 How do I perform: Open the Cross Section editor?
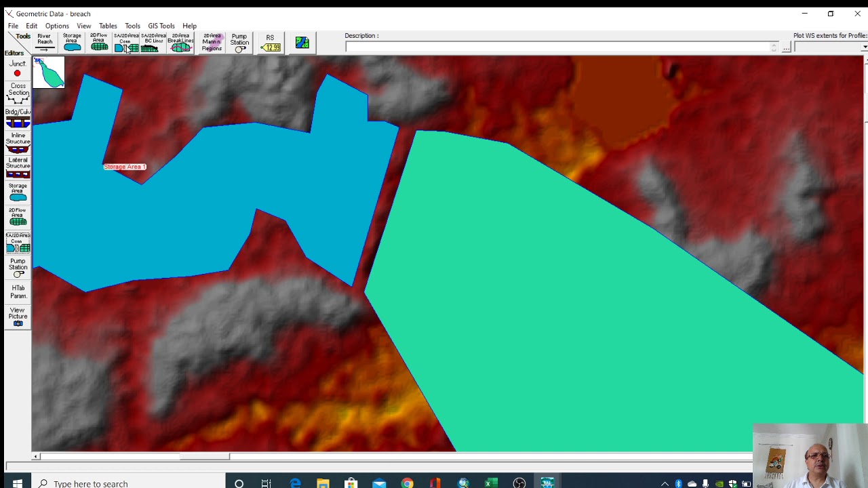[x=18, y=94]
